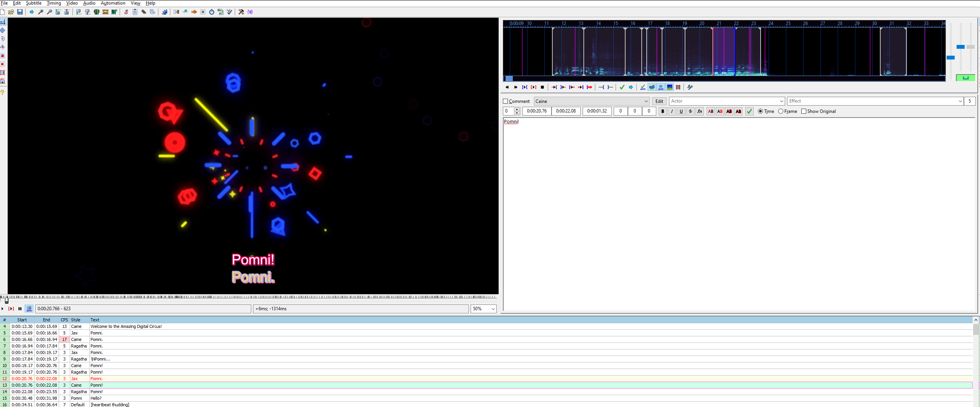
Task: Expand the Actor dropdown list
Action: tap(781, 101)
